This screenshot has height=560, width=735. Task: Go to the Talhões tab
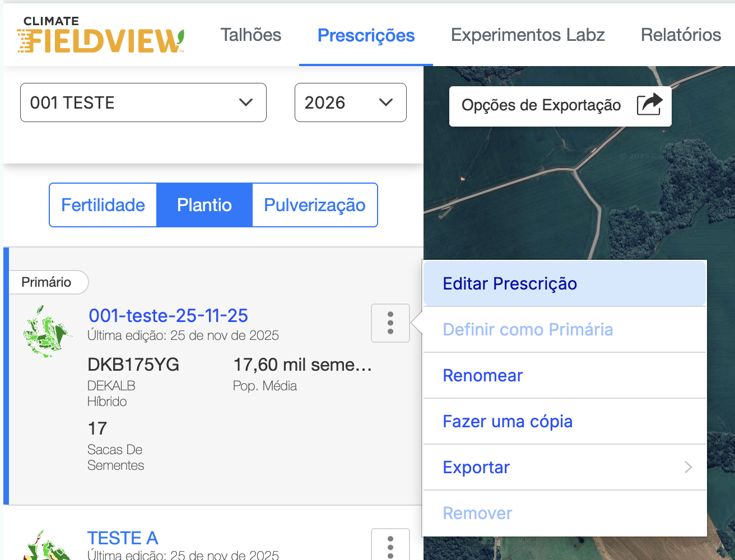tap(251, 35)
